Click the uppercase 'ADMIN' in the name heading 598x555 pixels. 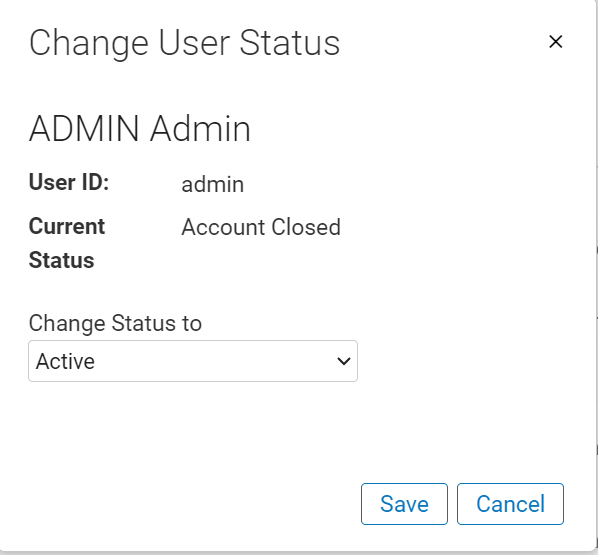[84, 129]
